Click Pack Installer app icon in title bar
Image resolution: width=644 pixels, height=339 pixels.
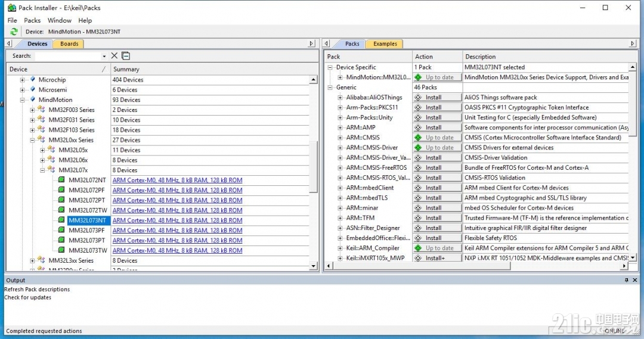click(12, 7)
